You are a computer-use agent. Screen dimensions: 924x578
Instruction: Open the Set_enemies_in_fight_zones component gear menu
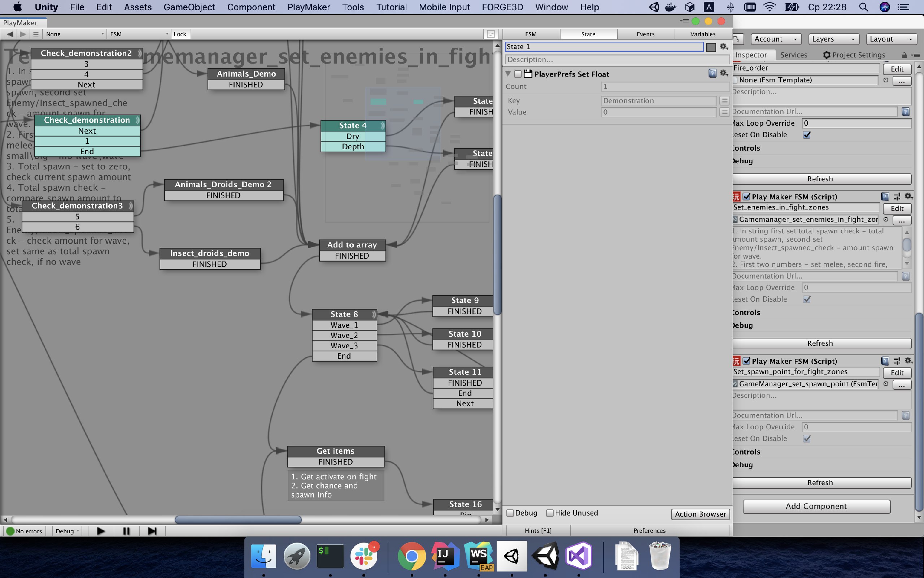click(908, 196)
